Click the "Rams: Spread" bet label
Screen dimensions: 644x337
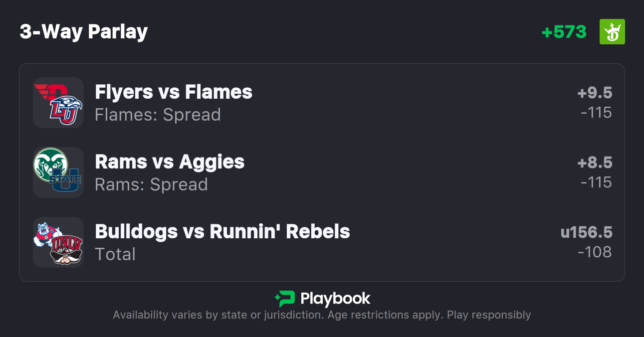tap(151, 184)
